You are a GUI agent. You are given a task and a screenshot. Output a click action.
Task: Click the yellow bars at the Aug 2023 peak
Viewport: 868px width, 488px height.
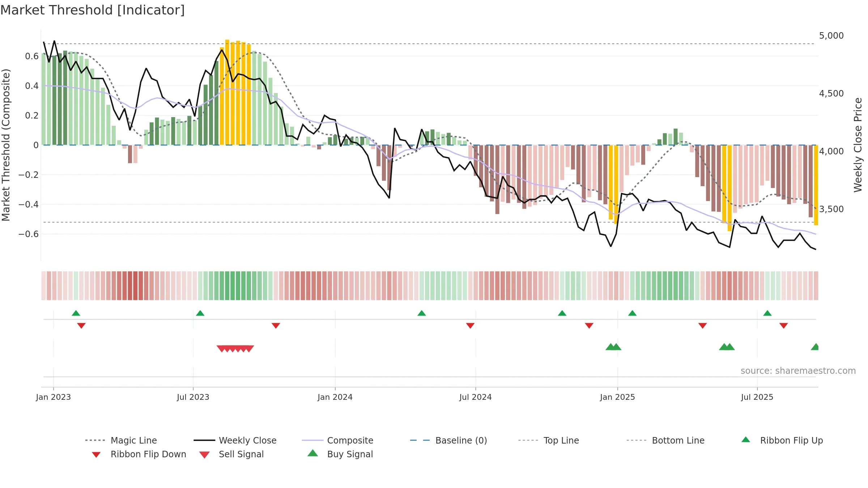[x=235, y=93]
